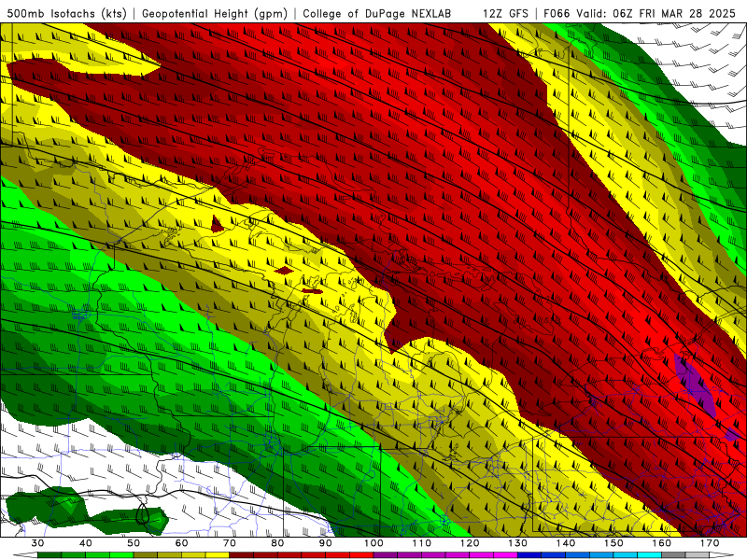This screenshot has height=560, width=747.
Task: Click the legend value 50
Action: (134, 543)
